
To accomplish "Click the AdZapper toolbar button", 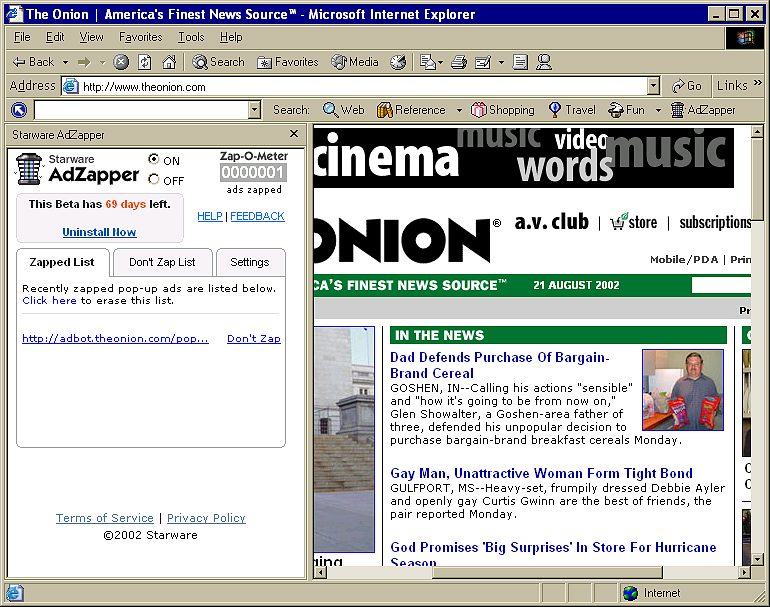I will point(703,110).
